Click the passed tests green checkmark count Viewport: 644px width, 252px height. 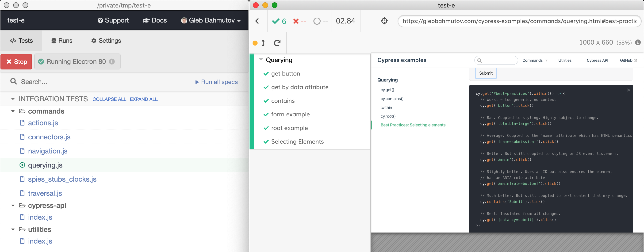[x=279, y=21]
